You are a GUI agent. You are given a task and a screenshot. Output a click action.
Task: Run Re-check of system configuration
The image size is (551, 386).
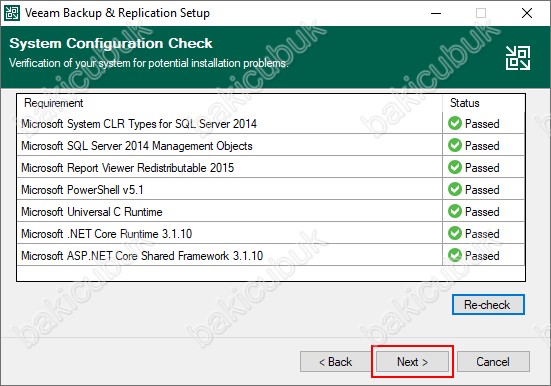[488, 304]
